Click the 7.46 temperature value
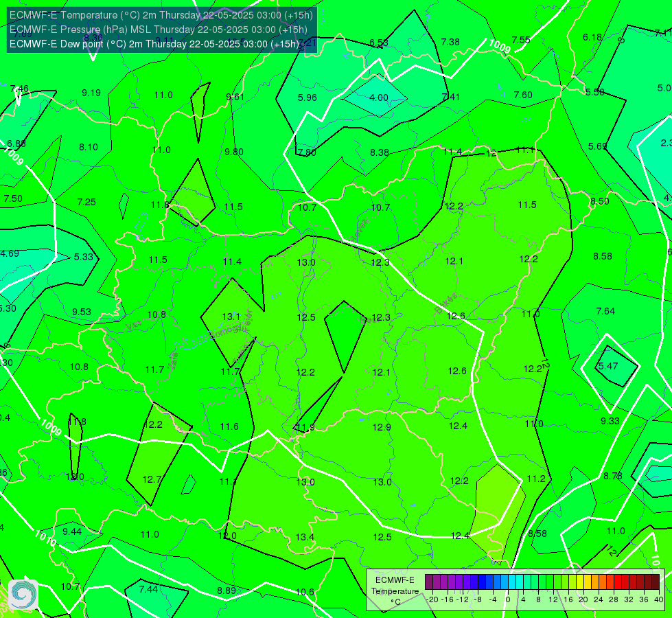672x618 pixels. point(19,89)
